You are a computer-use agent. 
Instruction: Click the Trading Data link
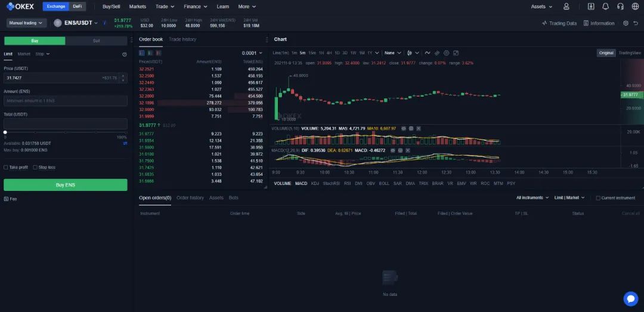[x=559, y=23]
